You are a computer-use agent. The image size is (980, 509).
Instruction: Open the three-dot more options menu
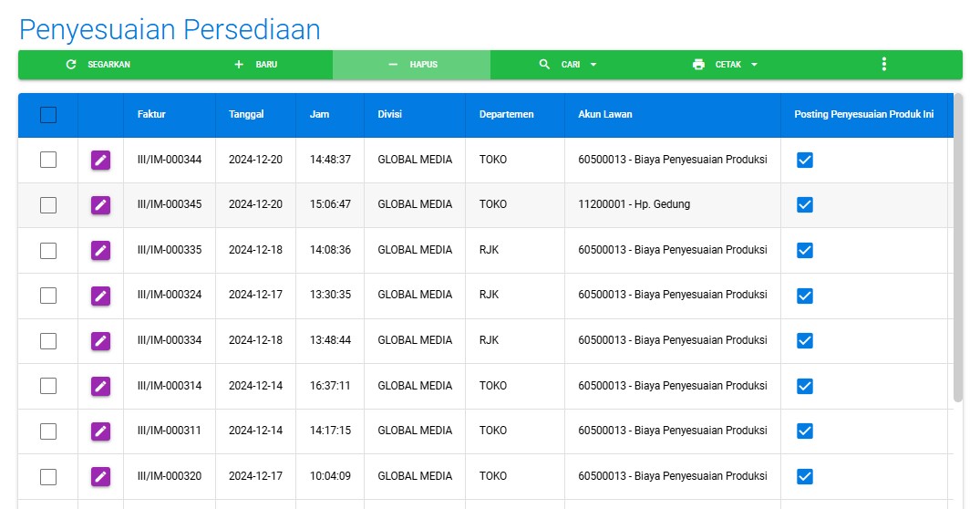pos(883,64)
